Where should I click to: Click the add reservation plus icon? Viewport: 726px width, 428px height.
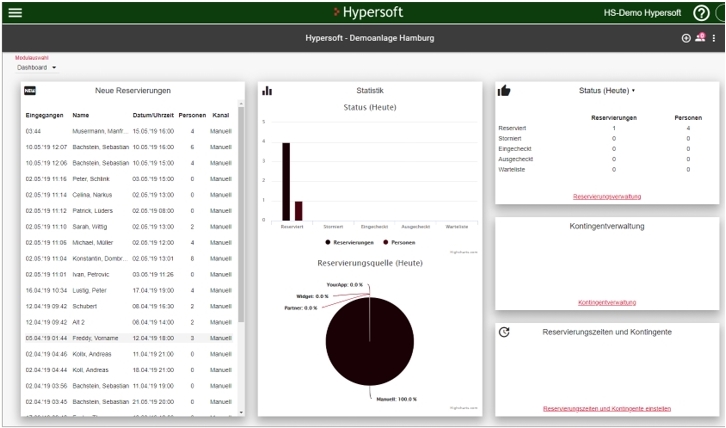click(x=686, y=38)
